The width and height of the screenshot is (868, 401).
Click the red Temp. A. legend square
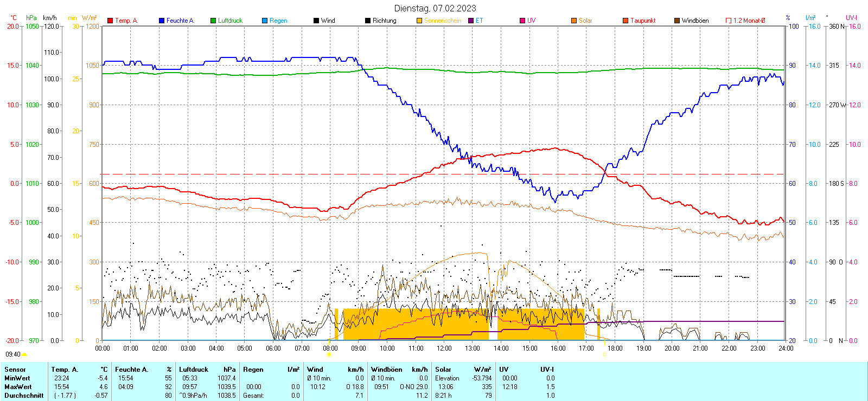pyautogui.click(x=110, y=21)
